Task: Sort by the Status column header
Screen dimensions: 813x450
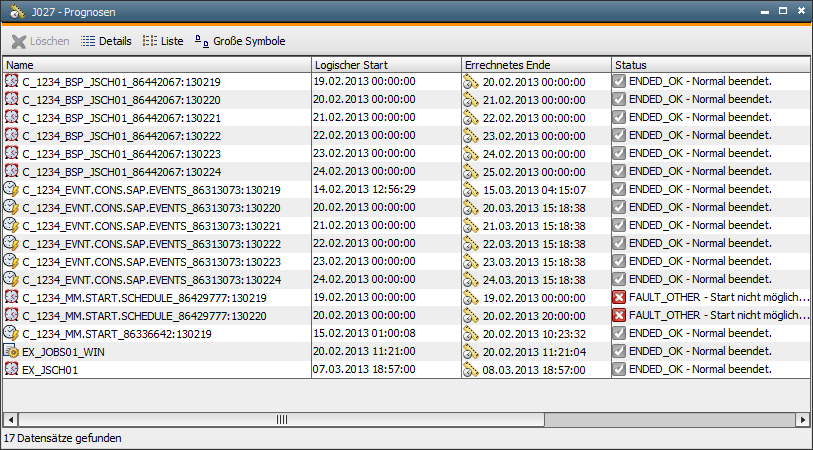Action: (711, 65)
